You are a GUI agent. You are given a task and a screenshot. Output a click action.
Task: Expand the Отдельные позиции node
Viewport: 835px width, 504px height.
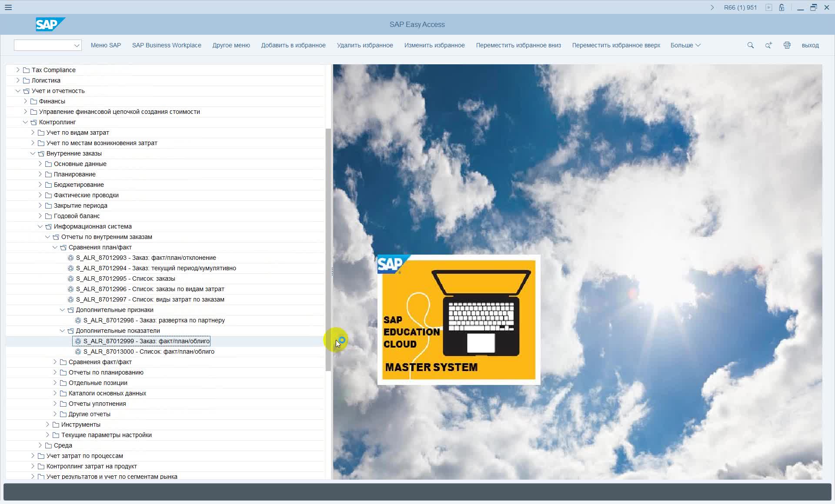pos(55,383)
